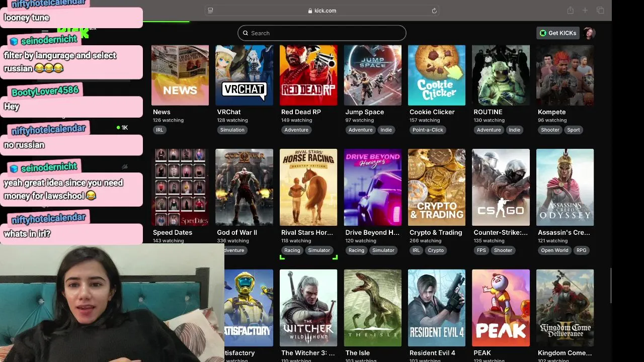Open the News category thumbnail

click(180, 75)
